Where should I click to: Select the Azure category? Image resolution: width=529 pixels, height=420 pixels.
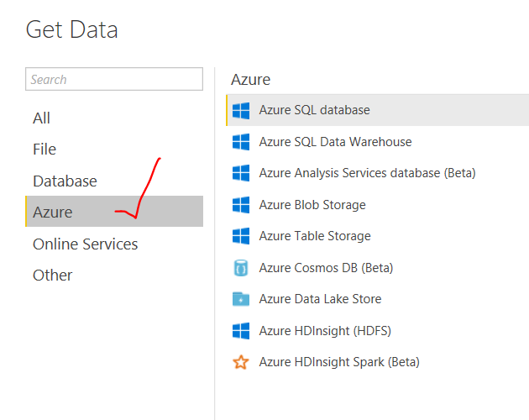pos(114,212)
